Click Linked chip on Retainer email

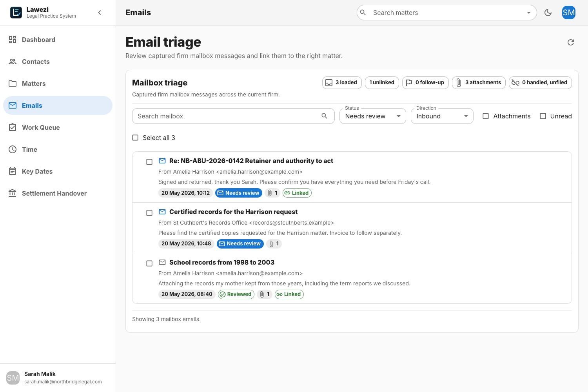[297, 193]
